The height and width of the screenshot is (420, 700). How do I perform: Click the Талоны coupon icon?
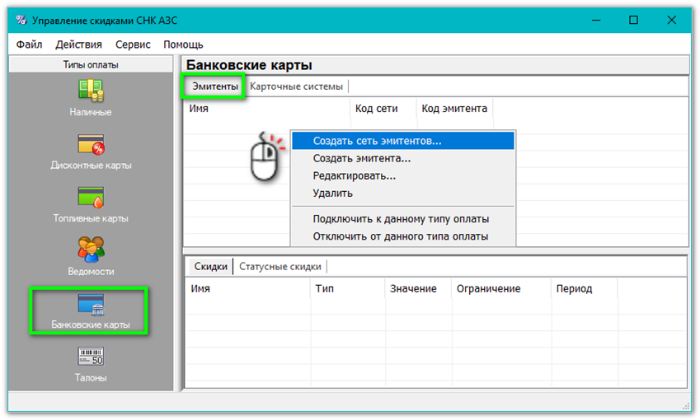(x=91, y=357)
